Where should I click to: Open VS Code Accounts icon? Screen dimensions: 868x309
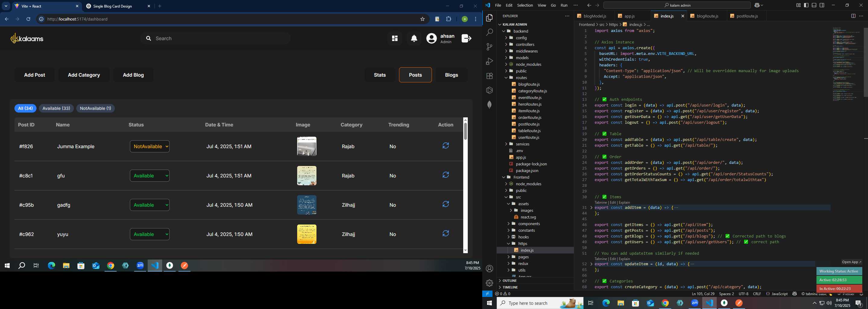point(489,269)
